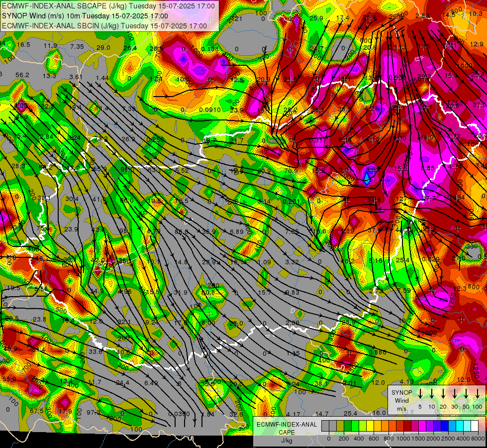
Task: Click the map value 31.9
Action: click(181, 293)
